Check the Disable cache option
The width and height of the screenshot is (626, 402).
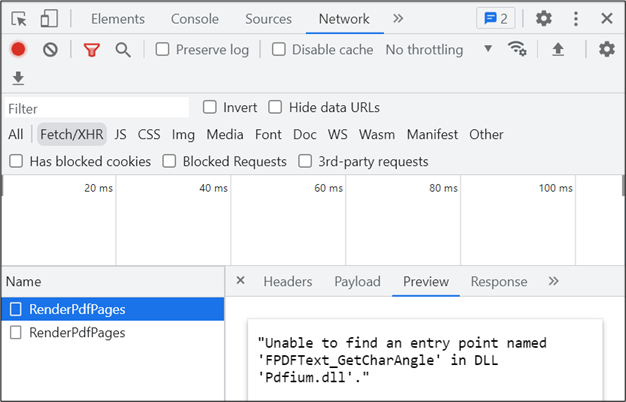coord(279,49)
